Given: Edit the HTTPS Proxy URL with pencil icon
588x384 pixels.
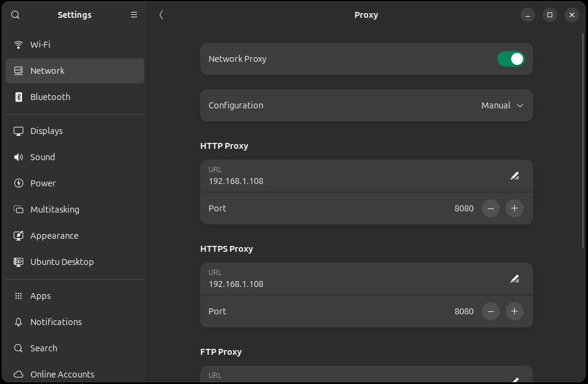Looking at the screenshot, I should tap(515, 279).
